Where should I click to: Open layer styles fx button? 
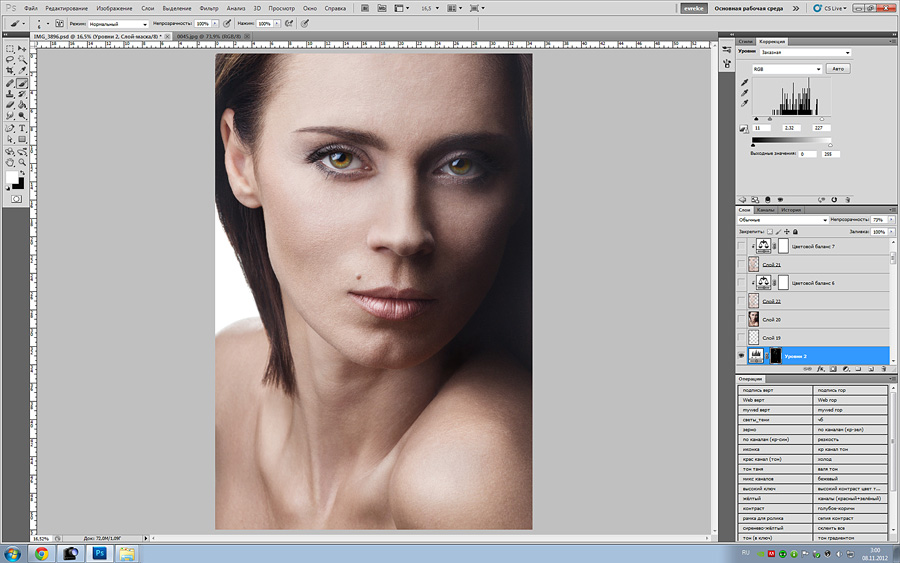coord(819,368)
